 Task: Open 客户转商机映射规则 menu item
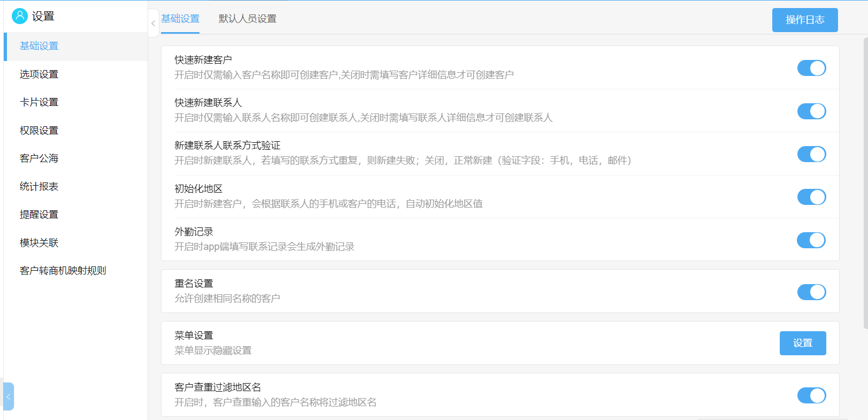point(63,271)
